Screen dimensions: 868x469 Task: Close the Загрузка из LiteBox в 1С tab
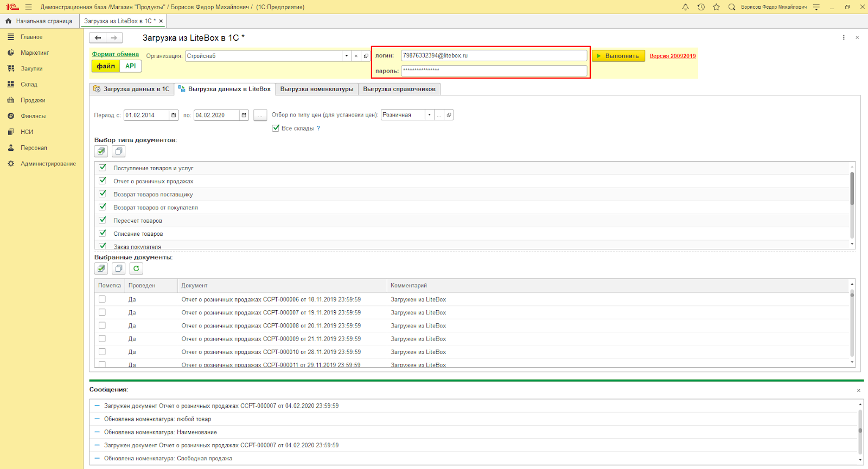coord(161,21)
